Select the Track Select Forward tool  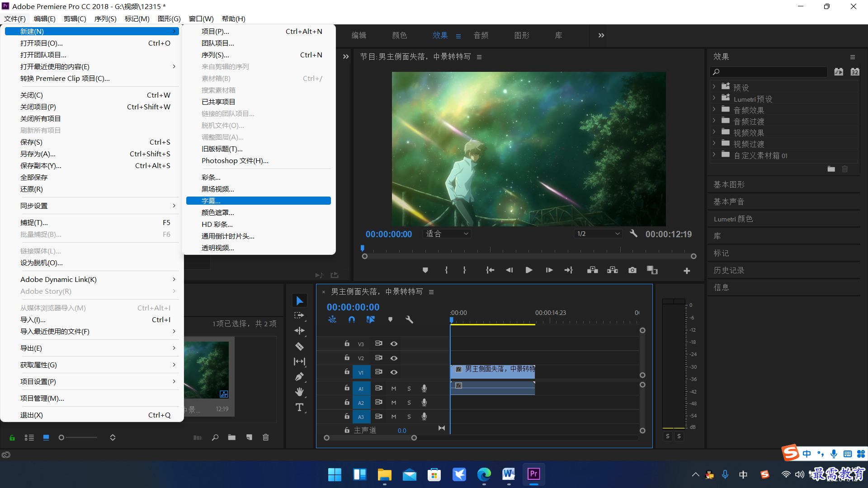(x=299, y=315)
